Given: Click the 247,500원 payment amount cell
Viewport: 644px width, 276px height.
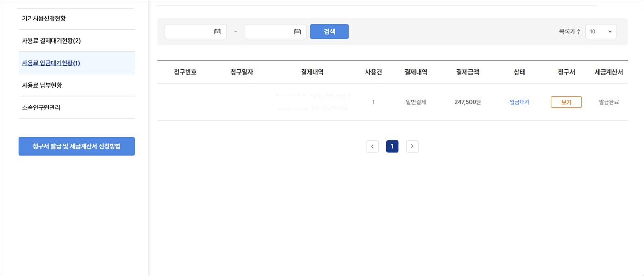Looking at the screenshot, I should (467, 102).
